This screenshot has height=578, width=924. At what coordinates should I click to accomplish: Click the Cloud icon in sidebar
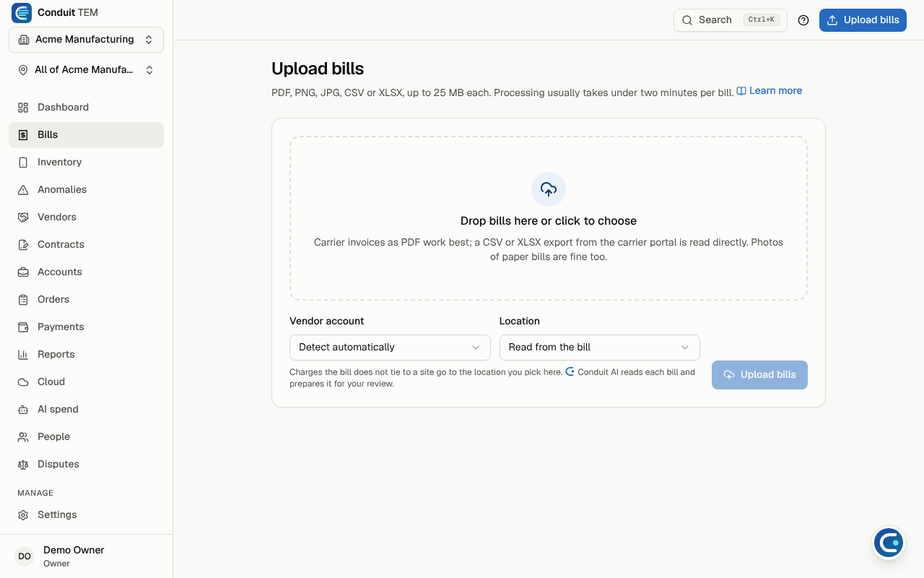(x=23, y=381)
